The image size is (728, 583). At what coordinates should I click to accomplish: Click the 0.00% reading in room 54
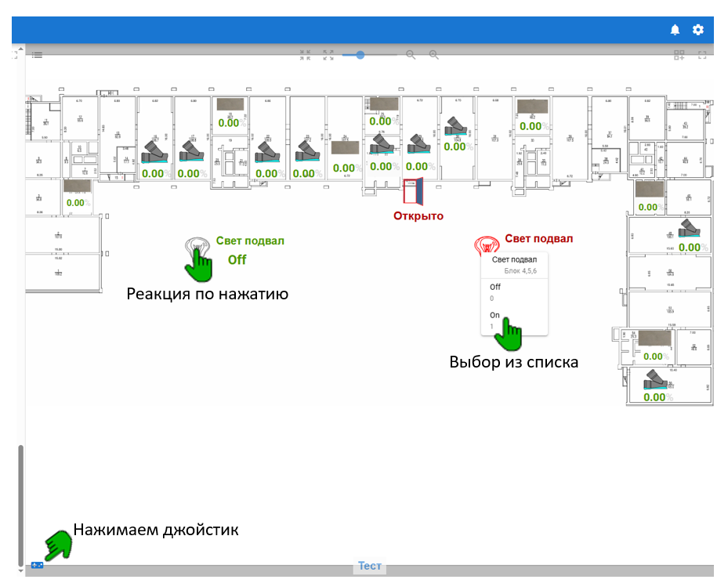pyautogui.click(x=657, y=357)
